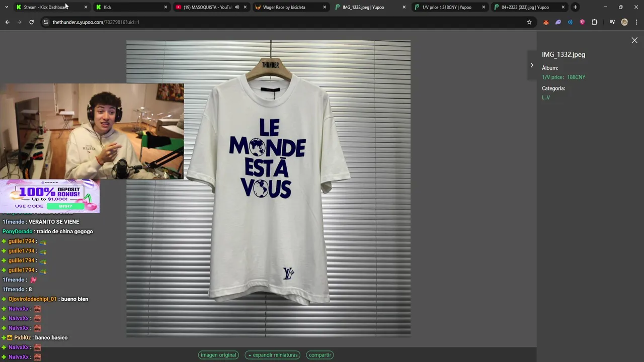
Task: Click chat message 'banco basico'
Action: point(51,338)
